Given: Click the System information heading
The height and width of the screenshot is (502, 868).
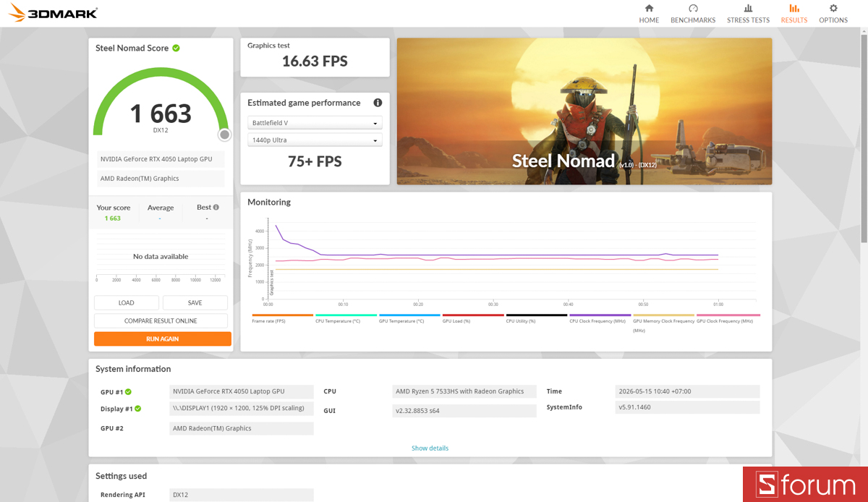Looking at the screenshot, I should [x=133, y=369].
